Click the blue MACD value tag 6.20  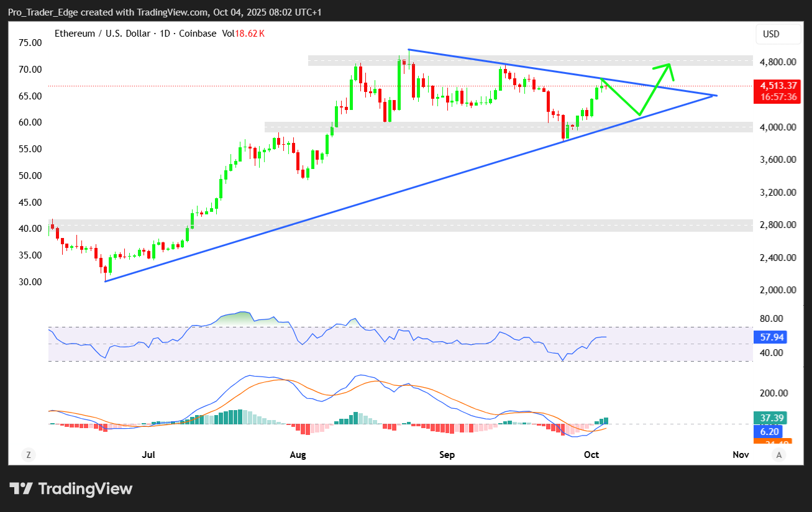768,432
